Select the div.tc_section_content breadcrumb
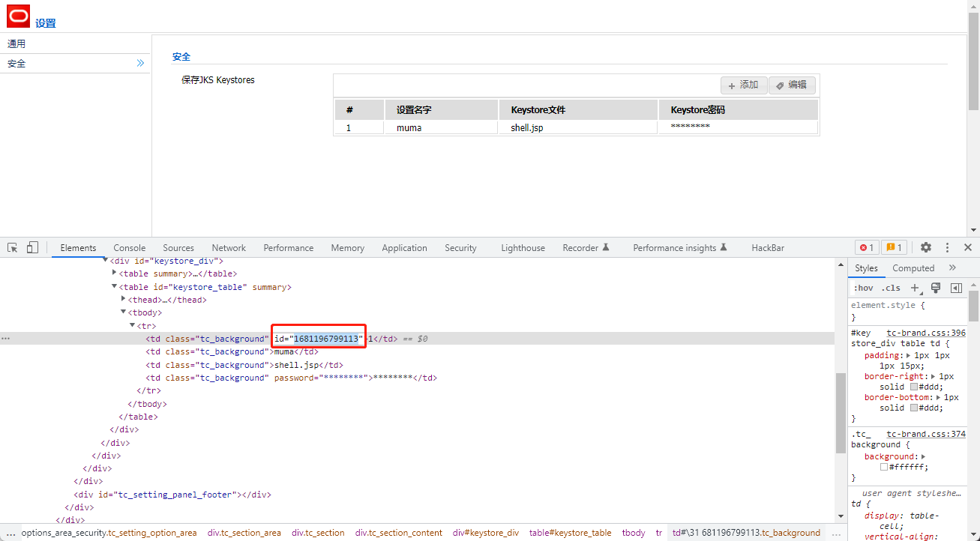 tap(399, 533)
